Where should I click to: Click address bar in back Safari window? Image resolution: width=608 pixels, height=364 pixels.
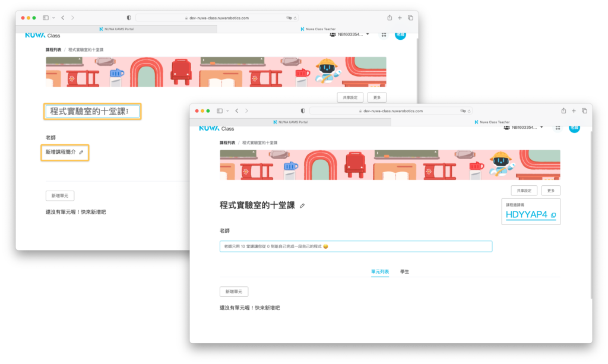(217, 18)
